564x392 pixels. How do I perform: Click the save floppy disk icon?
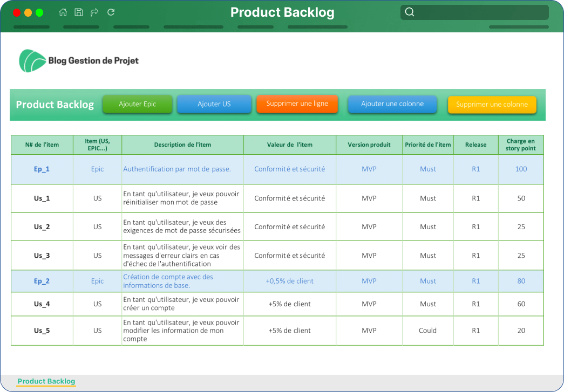click(79, 12)
